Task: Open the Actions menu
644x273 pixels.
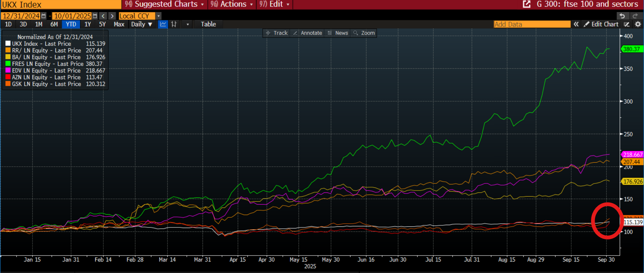Action: tap(232, 4)
